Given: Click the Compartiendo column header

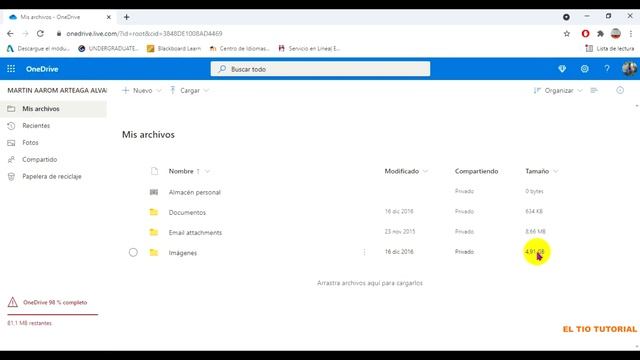Looking at the screenshot, I should point(476,171).
